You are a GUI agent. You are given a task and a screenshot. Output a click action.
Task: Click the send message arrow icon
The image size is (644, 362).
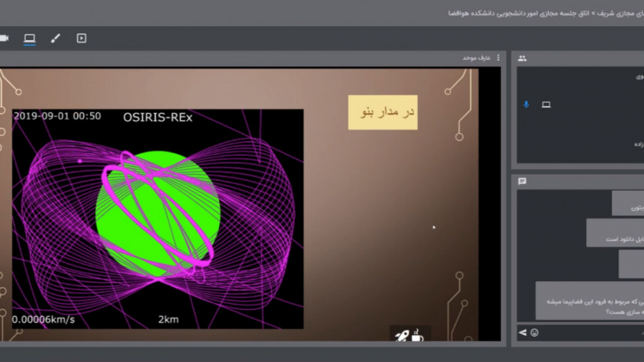[x=522, y=333]
